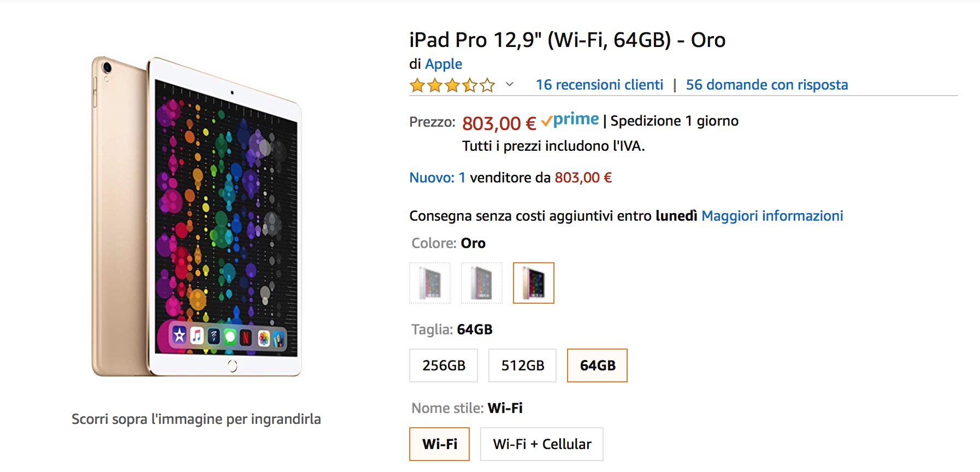Click the iPad Pro 12,9" product title
This screenshot has width=980, height=472.
pos(567,40)
